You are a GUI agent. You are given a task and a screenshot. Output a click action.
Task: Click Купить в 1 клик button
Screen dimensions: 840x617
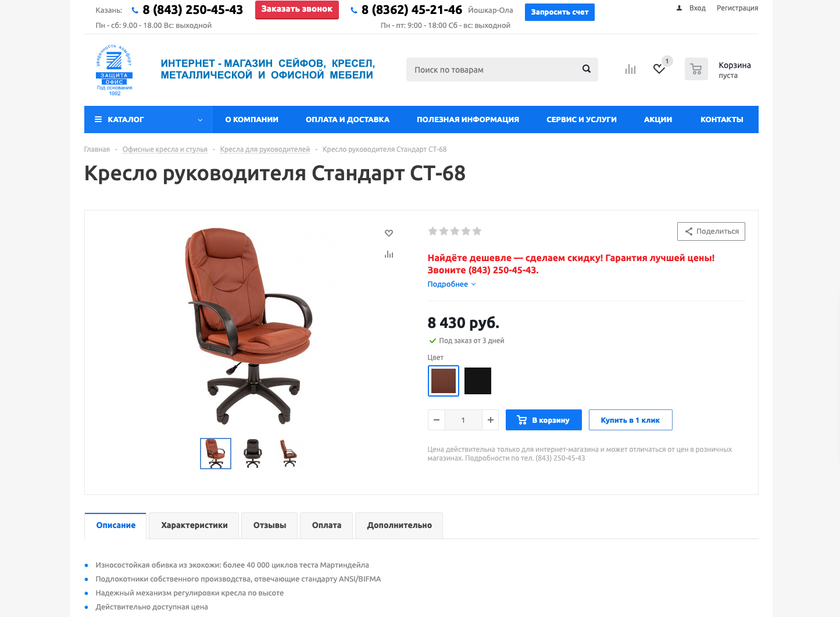(x=631, y=420)
